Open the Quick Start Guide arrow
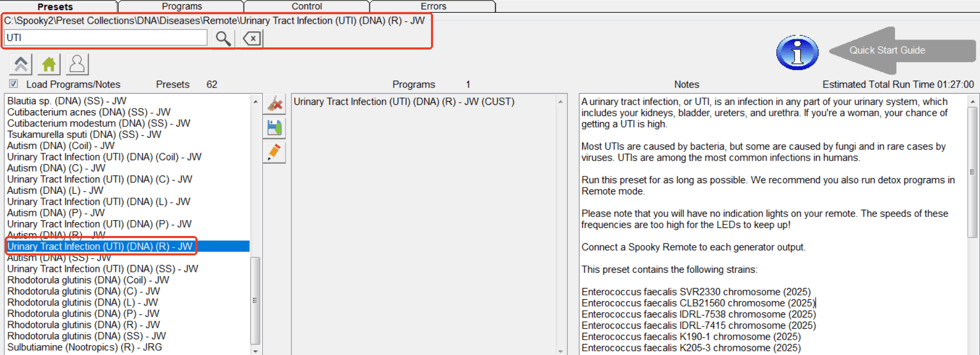This screenshot has width=980, height=355. click(x=903, y=51)
